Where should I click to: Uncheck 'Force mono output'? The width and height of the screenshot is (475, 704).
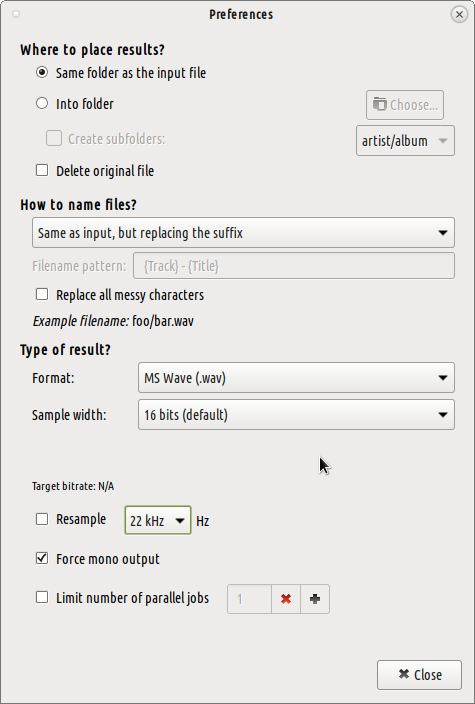42,559
